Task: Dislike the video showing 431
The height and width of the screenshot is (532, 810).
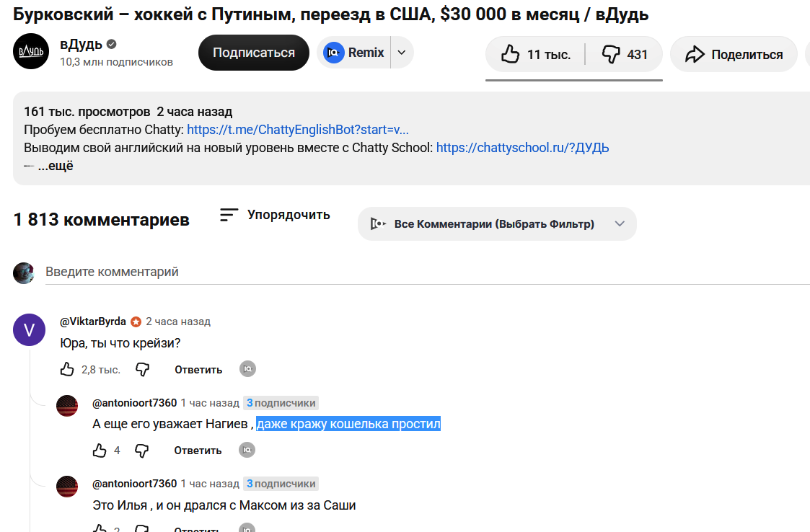Action: pos(624,54)
